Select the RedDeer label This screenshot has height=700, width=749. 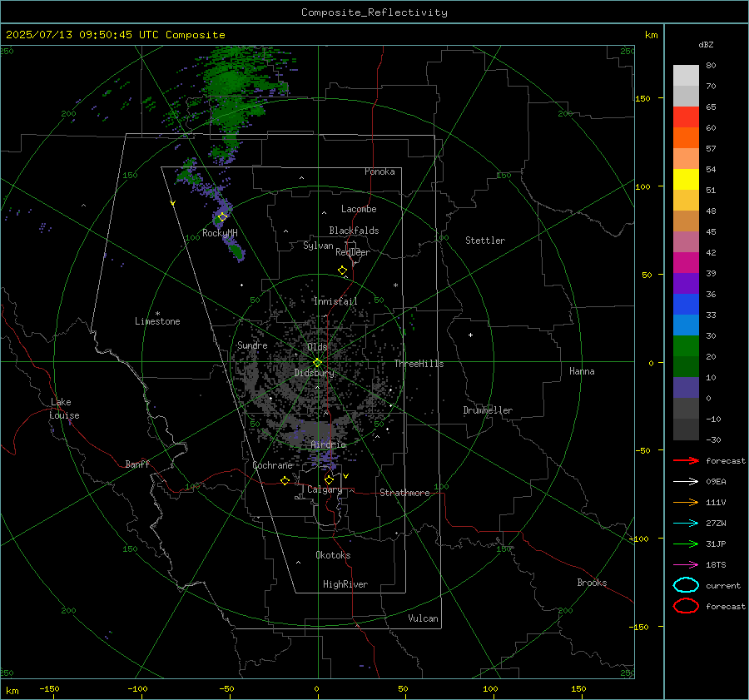coord(353,252)
